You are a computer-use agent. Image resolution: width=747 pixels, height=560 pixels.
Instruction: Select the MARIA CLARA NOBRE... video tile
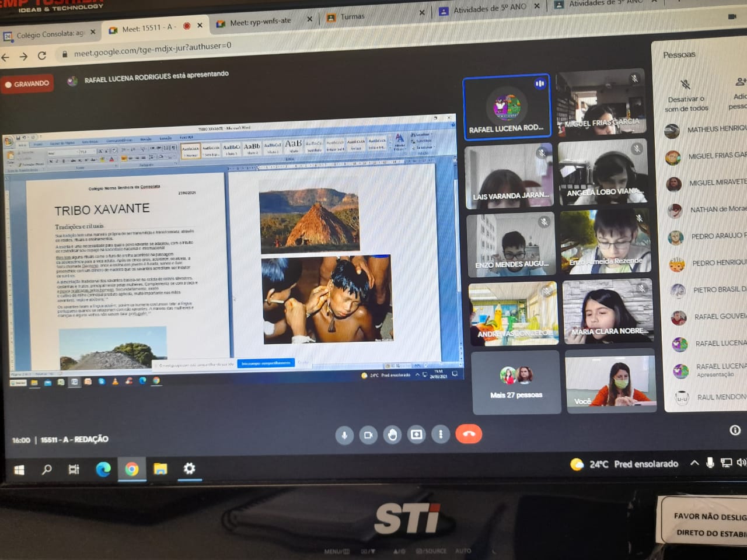[608, 313]
